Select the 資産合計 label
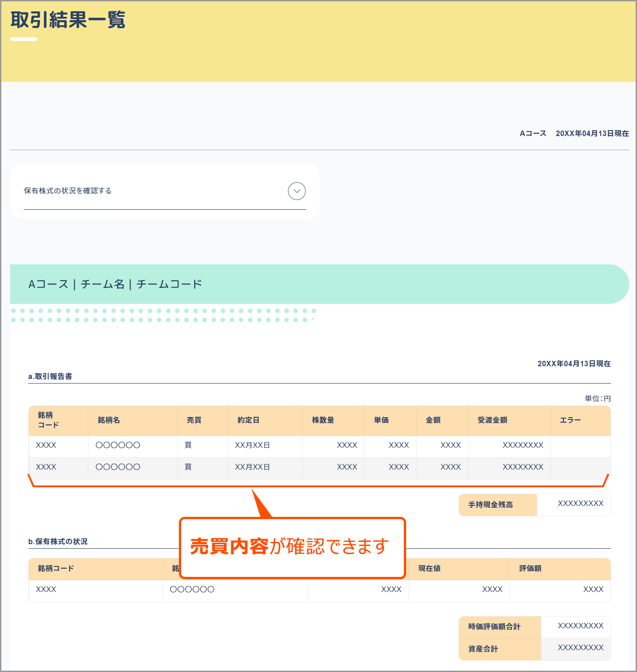 tap(483, 649)
